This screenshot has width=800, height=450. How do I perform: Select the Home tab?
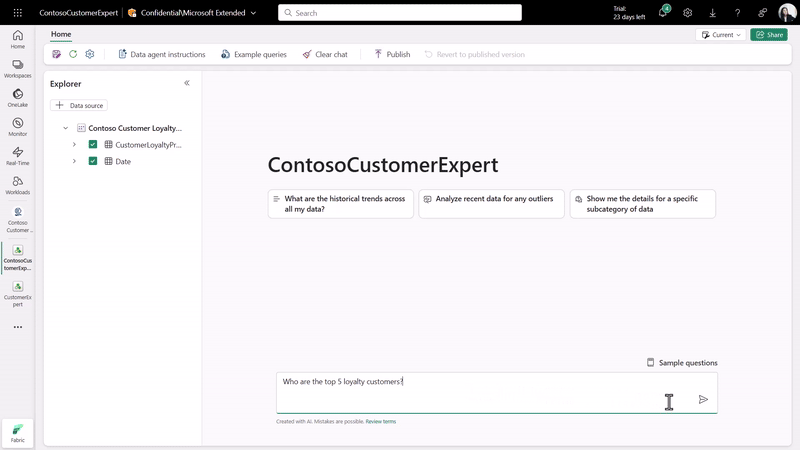coord(61,34)
